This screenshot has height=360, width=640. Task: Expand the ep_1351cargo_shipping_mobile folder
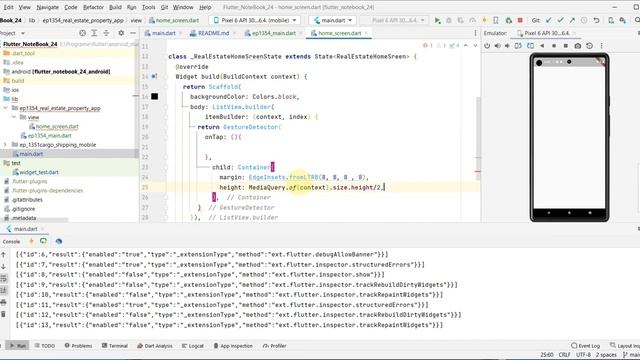point(5,144)
